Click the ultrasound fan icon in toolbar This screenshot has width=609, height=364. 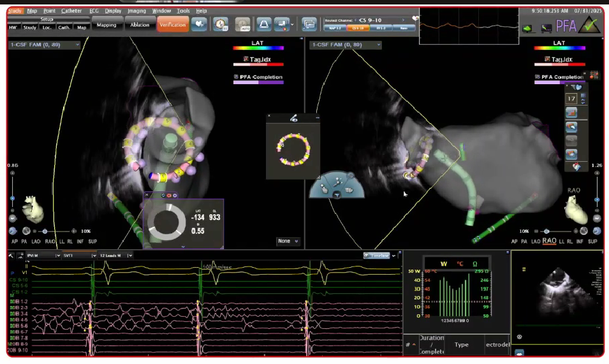coord(263,24)
